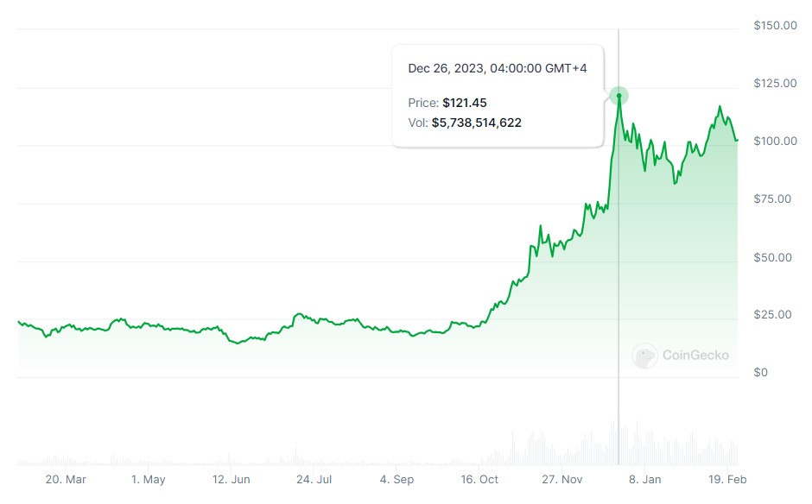Click the CoinGecko watermark text
This screenshot has height=504, width=812.
pyautogui.click(x=695, y=355)
